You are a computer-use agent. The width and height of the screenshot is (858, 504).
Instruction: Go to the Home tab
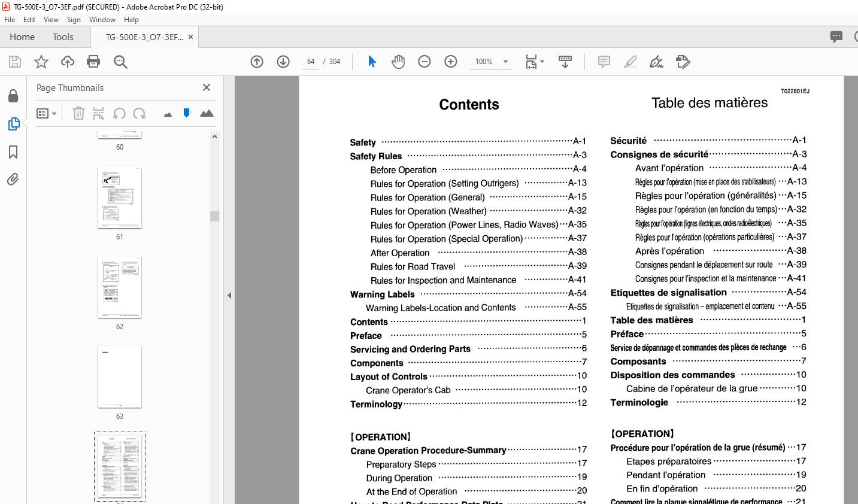point(22,37)
